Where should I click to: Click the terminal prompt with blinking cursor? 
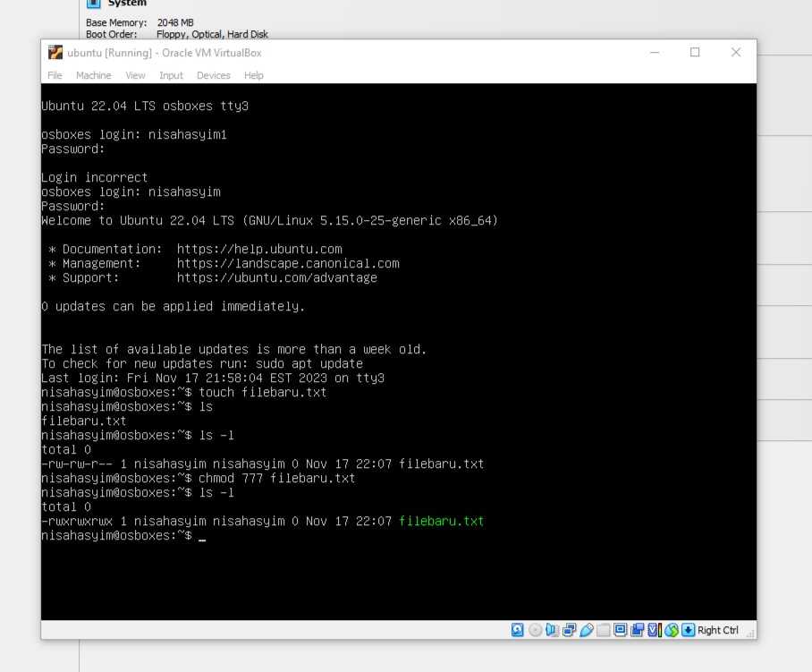click(x=123, y=535)
